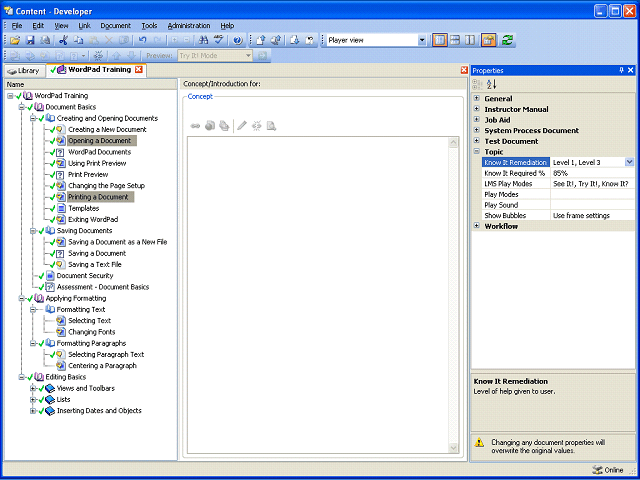640x480 pixels.
Task: Click the Print toolbar icon
Action: tap(45, 40)
